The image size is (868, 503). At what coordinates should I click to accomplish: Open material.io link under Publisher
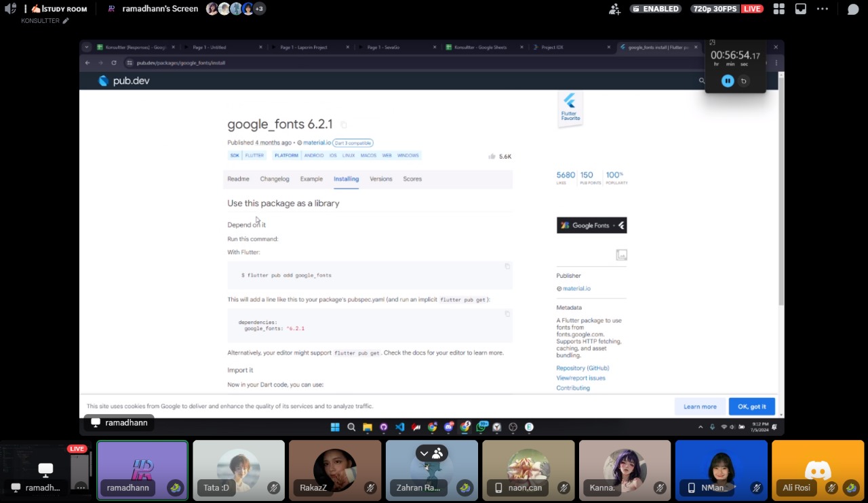(576, 289)
